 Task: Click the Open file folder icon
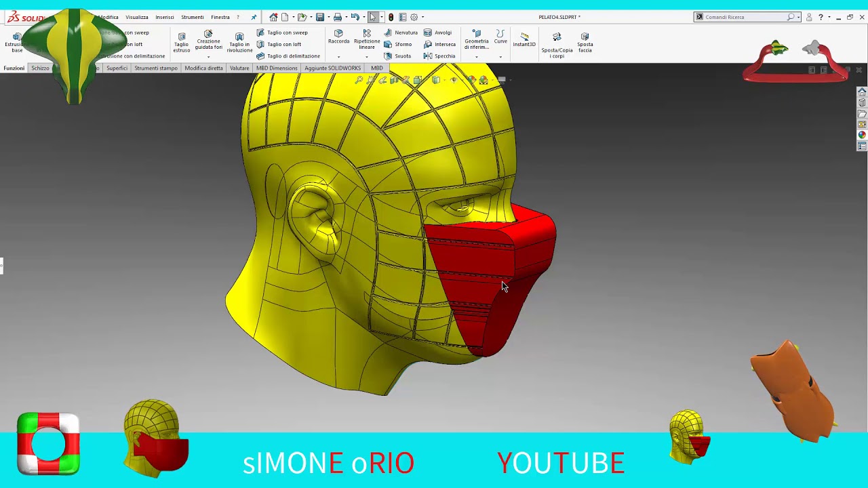pos(302,17)
